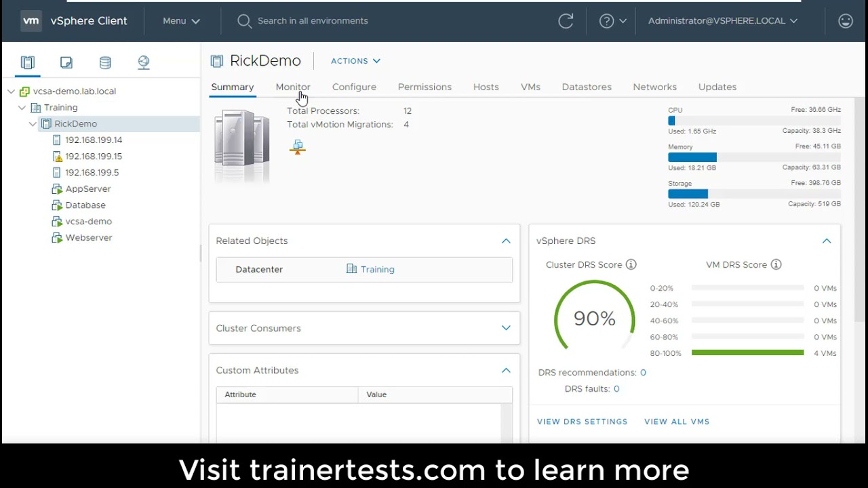This screenshot has height=488, width=868.
Task: Click View All VMs
Action: (677, 422)
